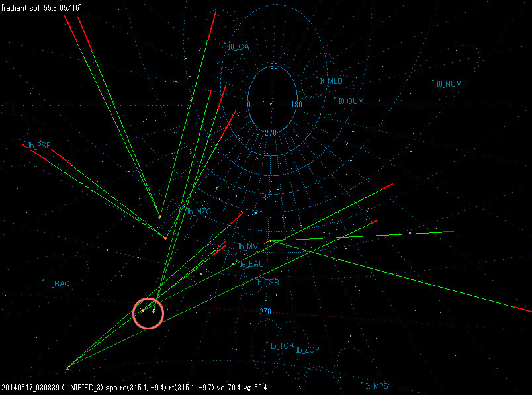Image resolution: width=532 pixels, height=395 pixels.
Task: Select the red meteor trail beside Ib_PSP
Action: (36, 155)
